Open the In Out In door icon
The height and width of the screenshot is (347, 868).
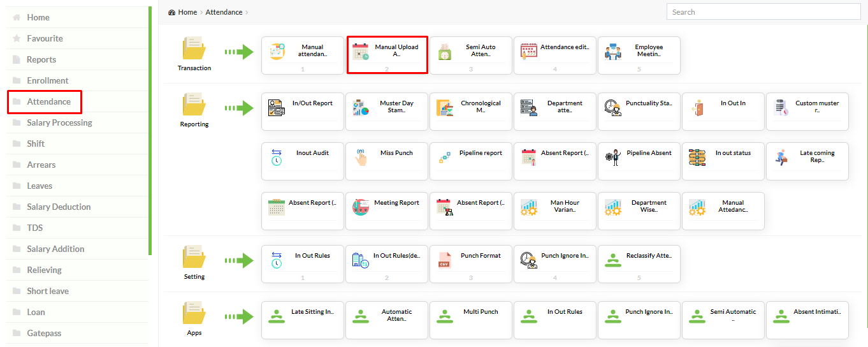(697, 108)
